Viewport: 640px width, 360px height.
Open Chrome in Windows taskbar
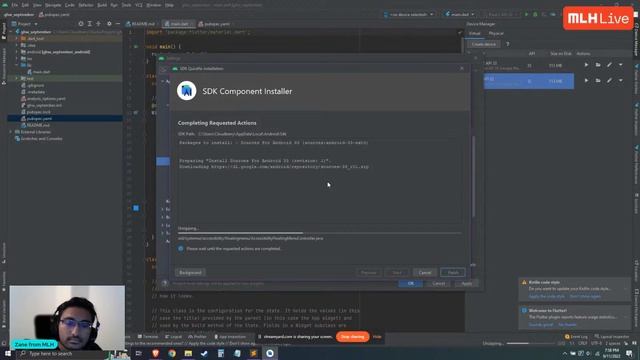tap(172, 353)
